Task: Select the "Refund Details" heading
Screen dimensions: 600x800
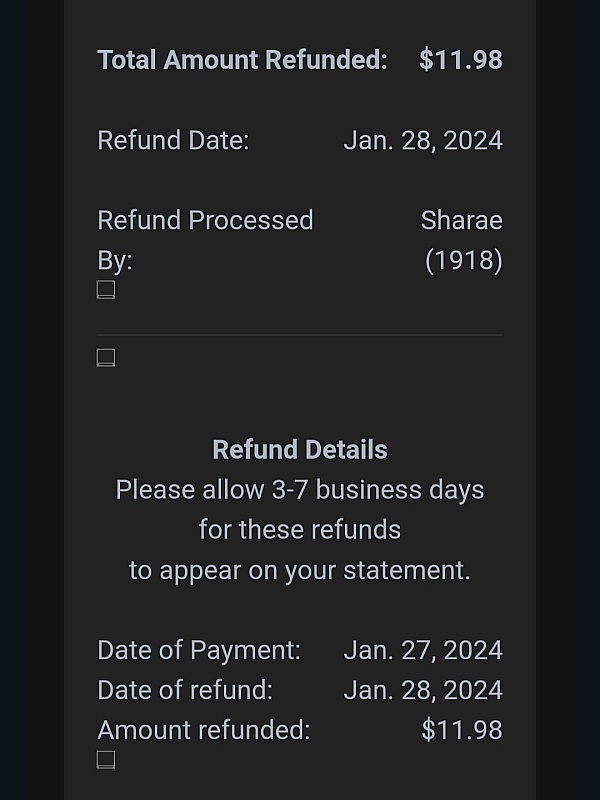Action: 300,450
